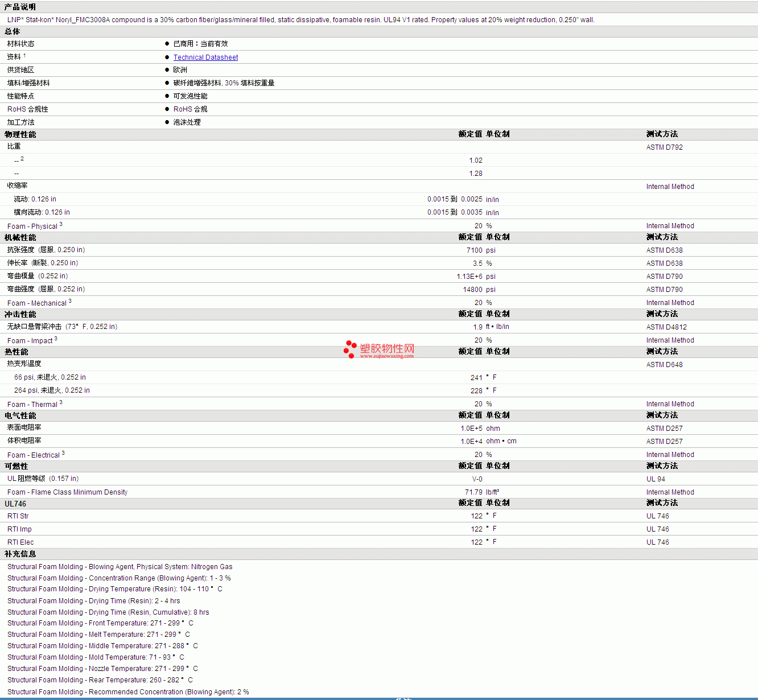The height and width of the screenshot is (700, 758).
Task: Select the '弯曲强度 (屈服, 0.252 in)' label
Action: pyautogui.click(x=46, y=289)
